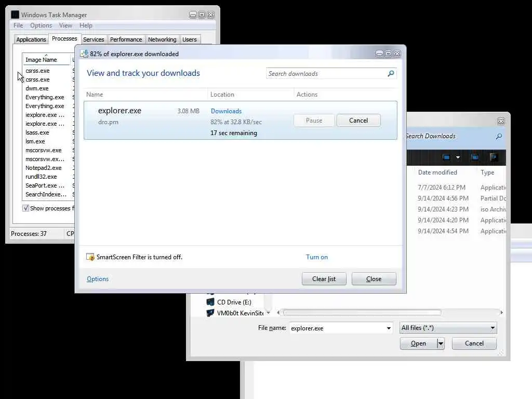This screenshot has height=399, width=532.
Task: Close the file open dialog window
Action: point(501,121)
